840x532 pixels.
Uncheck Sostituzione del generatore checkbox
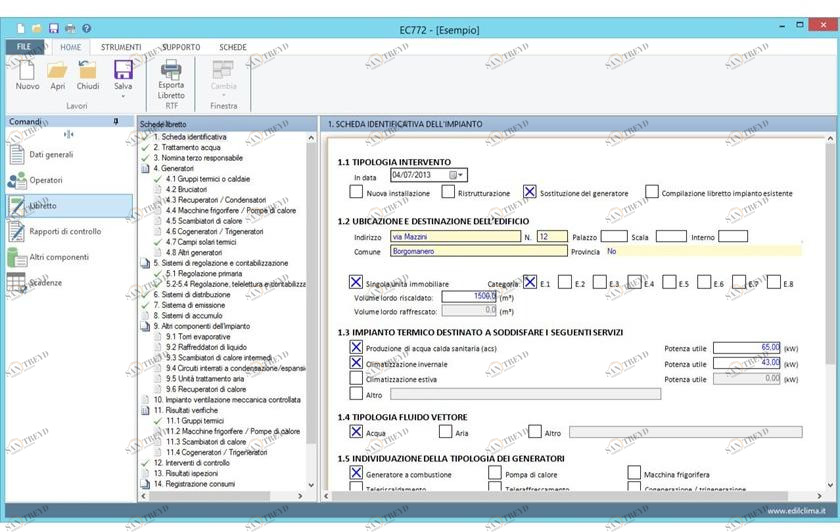530,193
